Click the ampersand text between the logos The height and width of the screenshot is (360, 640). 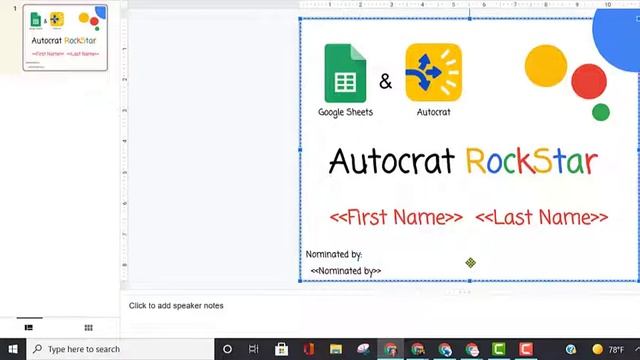point(385,81)
